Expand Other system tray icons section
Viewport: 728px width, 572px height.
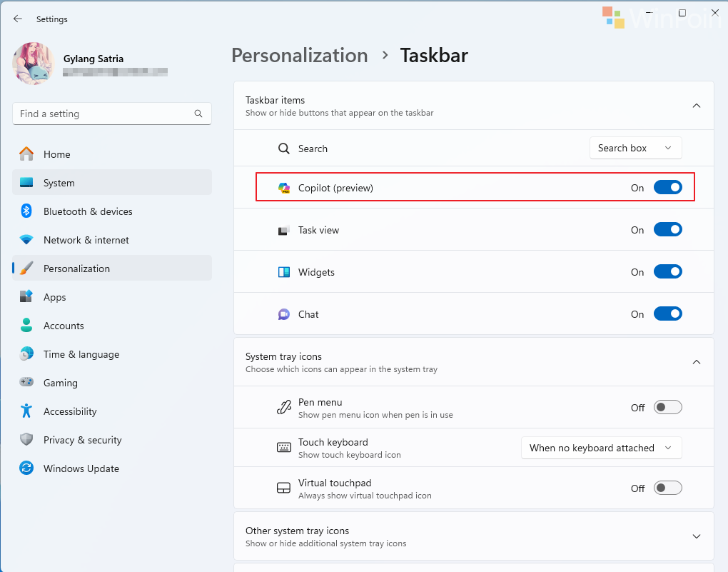tap(696, 536)
